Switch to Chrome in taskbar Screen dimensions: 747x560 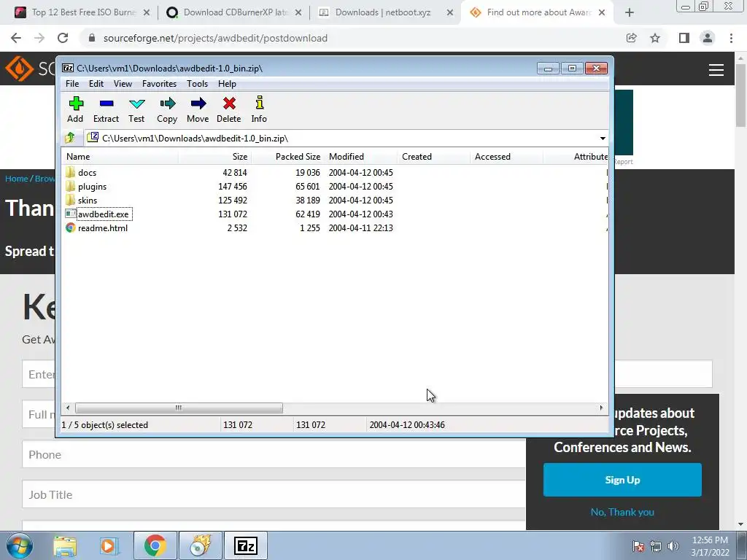coord(155,545)
